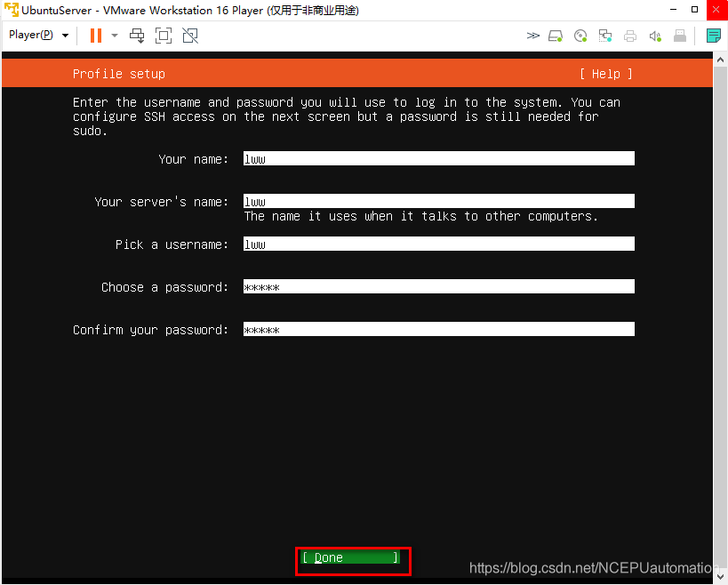Click the CD/DVD drive device icon
The width and height of the screenshot is (728, 585).
point(580,36)
